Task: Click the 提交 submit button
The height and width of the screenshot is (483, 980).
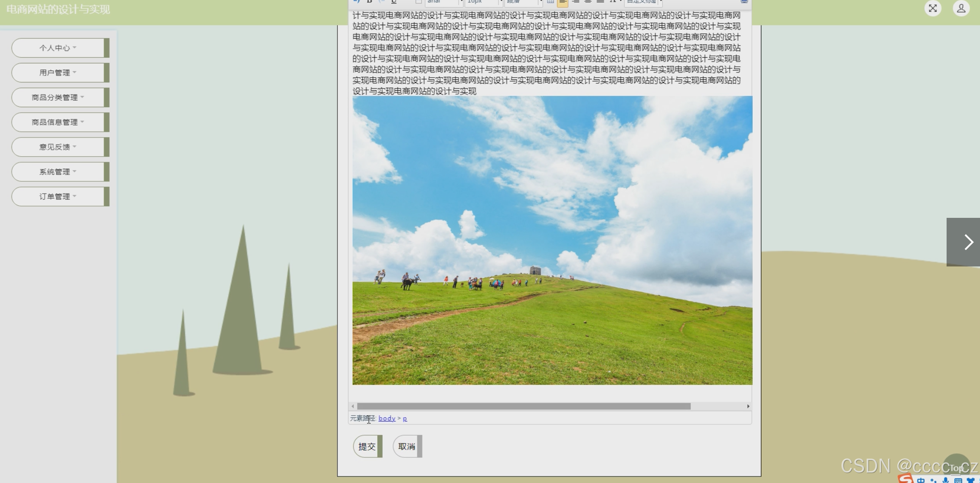Action: pyautogui.click(x=367, y=447)
